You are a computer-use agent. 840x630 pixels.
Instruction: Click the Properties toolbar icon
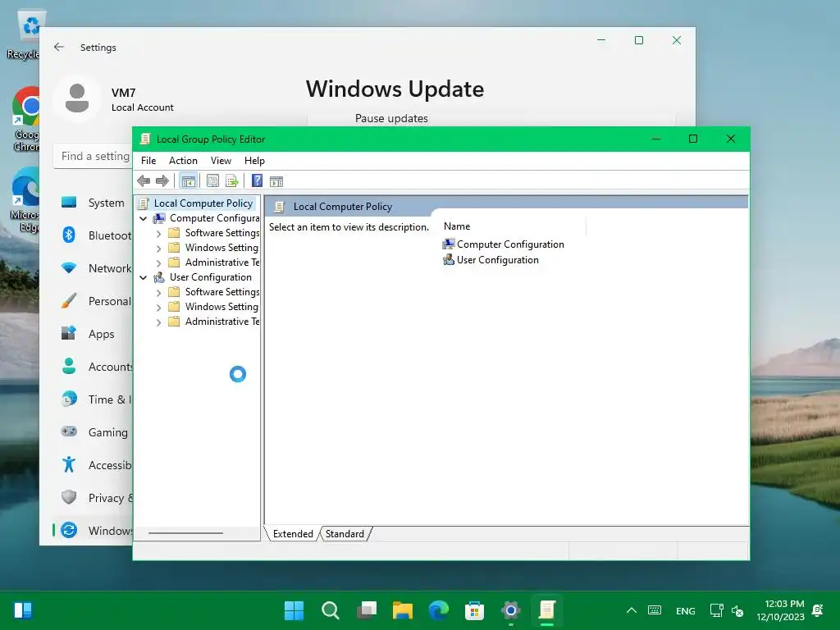click(x=212, y=181)
